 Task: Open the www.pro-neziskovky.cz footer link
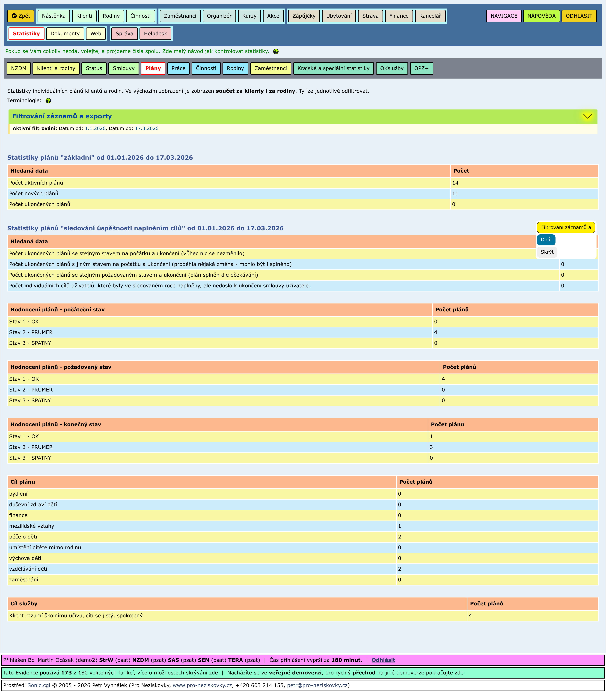pyautogui.click(x=202, y=685)
